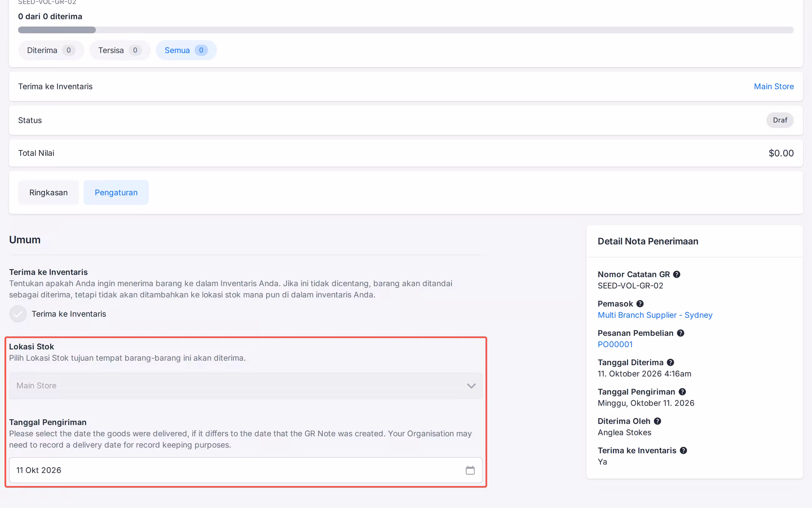Viewport: 812px width, 508px height.
Task: Switch to the Ringkasan tab
Action: (48, 192)
